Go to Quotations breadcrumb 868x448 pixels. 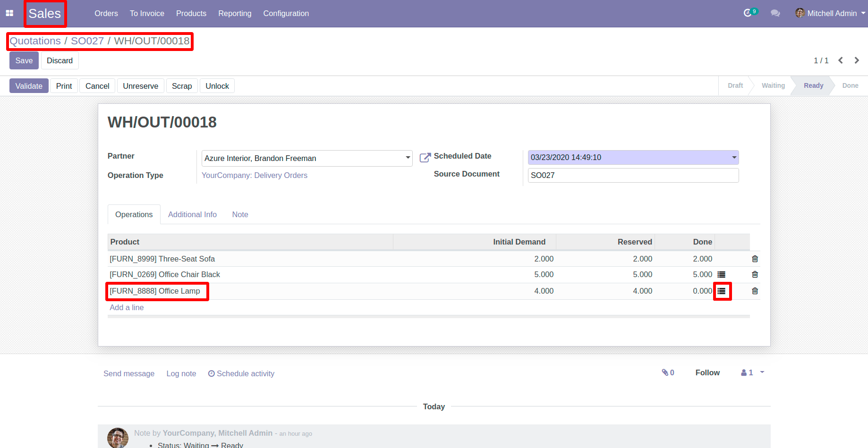pyautogui.click(x=35, y=41)
